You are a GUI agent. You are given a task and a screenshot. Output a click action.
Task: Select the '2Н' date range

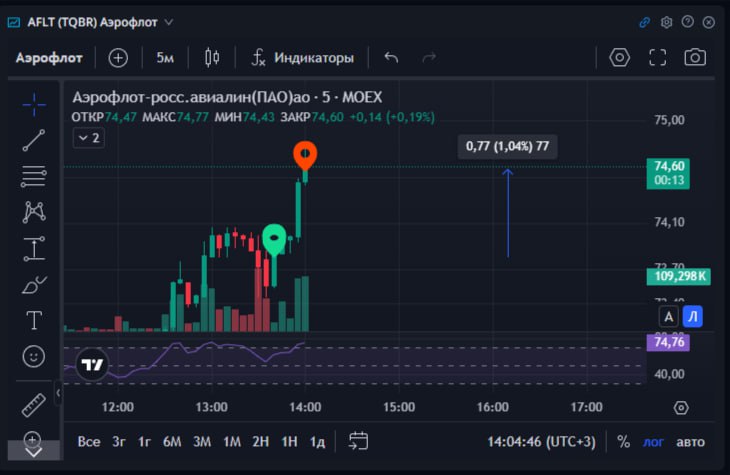261,441
